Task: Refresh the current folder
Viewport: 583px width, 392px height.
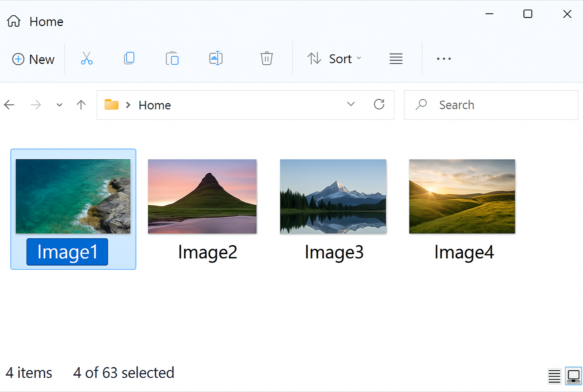Action: (x=379, y=104)
